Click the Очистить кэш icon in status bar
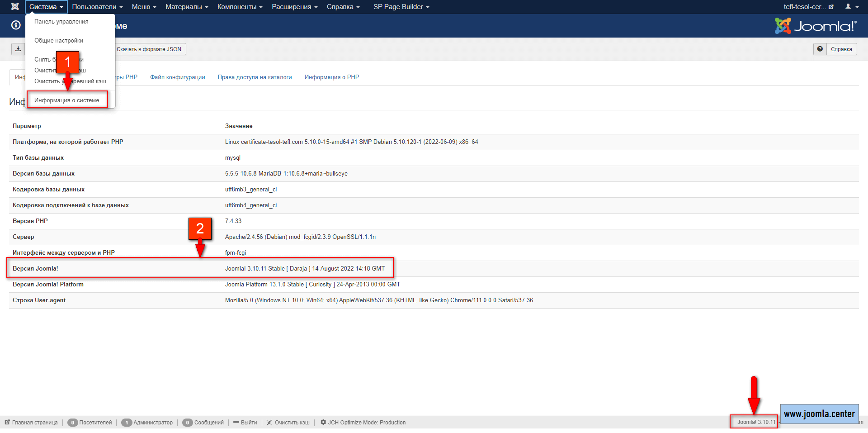Image resolution: width=868 pixels, height=433 pixels. click(x=269, y=422)
